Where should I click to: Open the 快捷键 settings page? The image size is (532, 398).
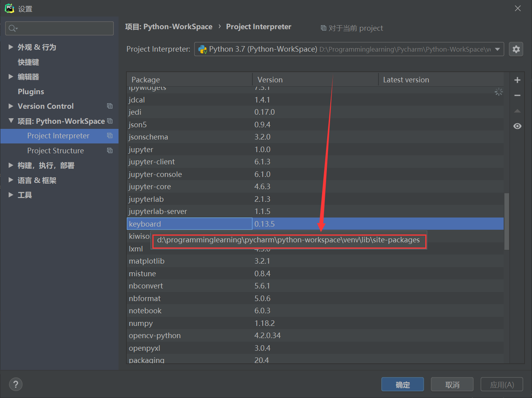point(28,62)
